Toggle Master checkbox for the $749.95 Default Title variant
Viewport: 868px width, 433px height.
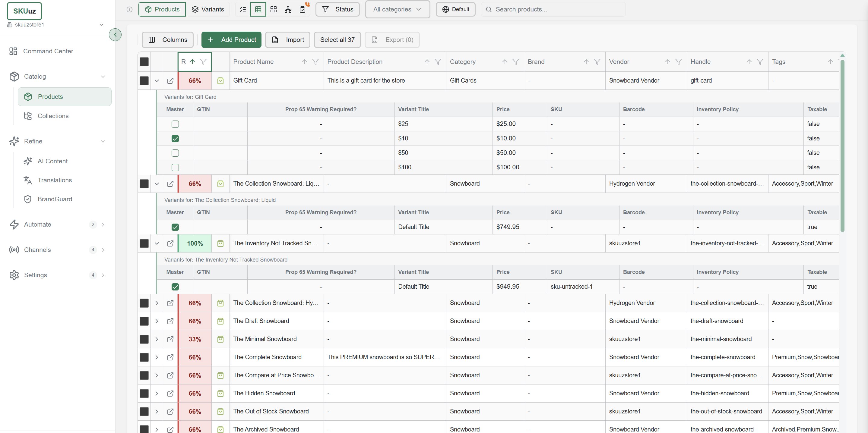175,227
